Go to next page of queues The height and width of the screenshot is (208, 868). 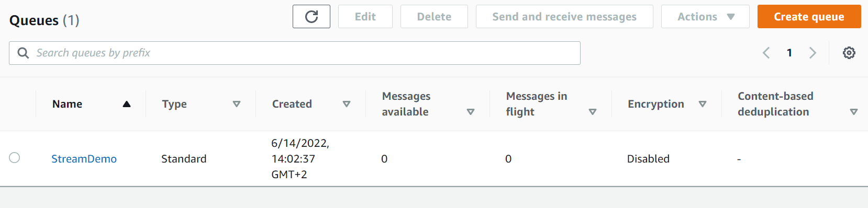tap(813, 53)
